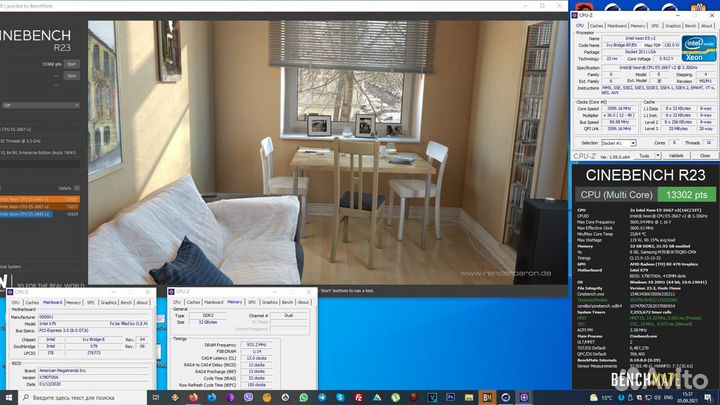Switch to BenchMate in the taskbar
This screenshot has height=405, width=720.
(x=487, y=398)
